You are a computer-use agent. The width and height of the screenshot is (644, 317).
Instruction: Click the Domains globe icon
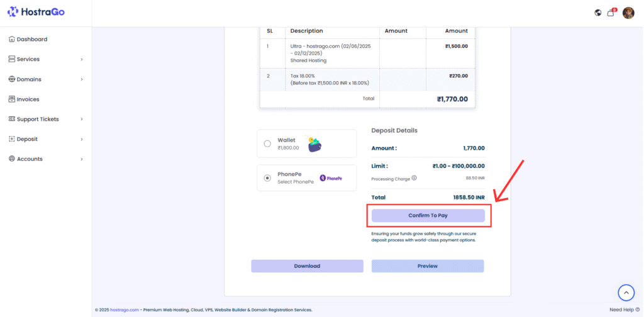12,79
